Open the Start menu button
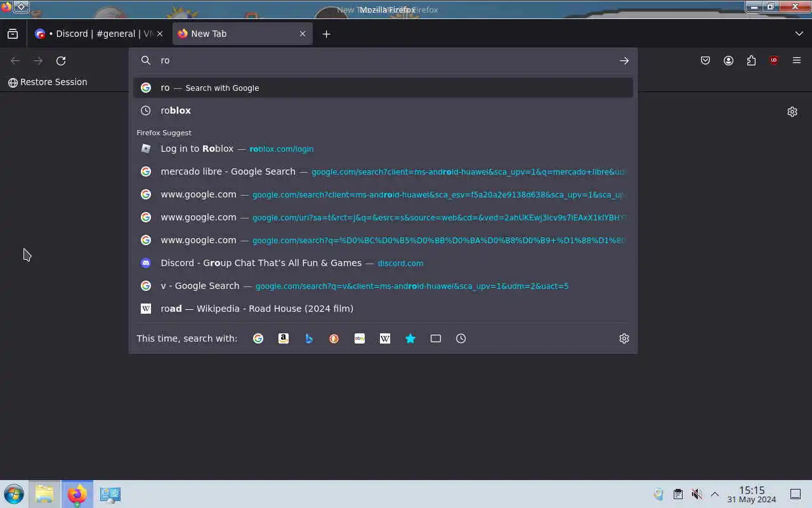Image resolution: width=812 pixels, height=508 pixels. pos(14,494)
